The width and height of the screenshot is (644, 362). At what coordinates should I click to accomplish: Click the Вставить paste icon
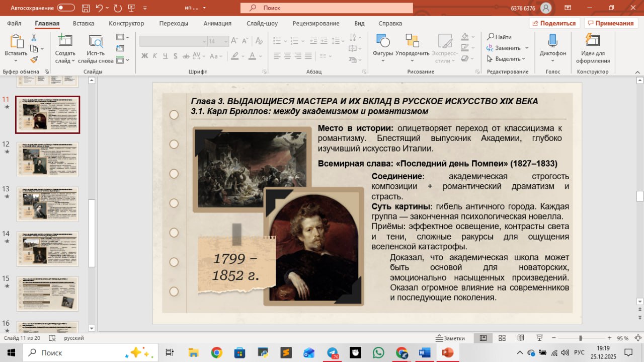click(16, 42)
